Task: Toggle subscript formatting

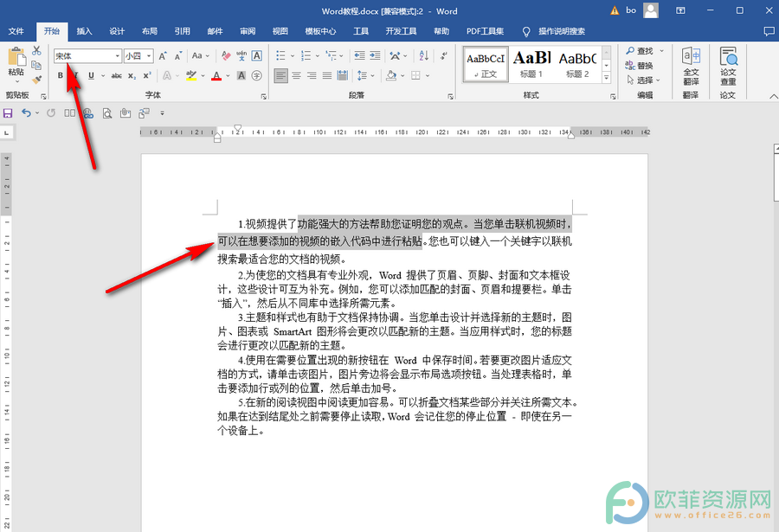Action: tap(132, 75)
